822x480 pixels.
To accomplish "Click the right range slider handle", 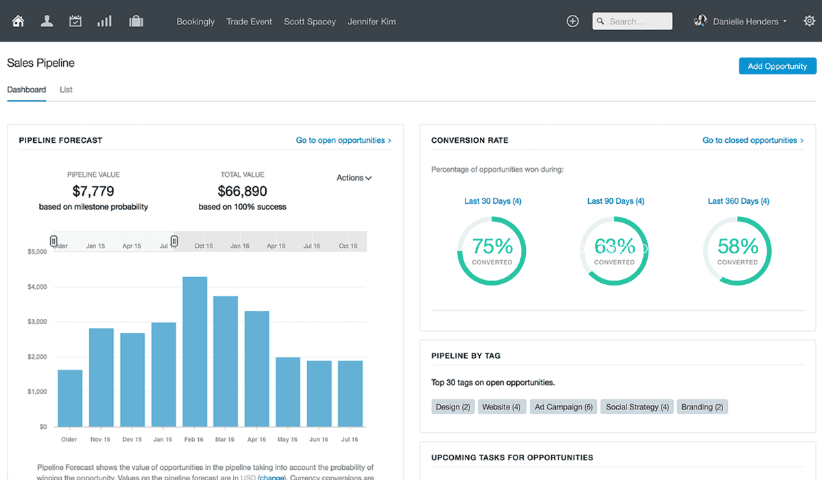I will pos(175,241).
